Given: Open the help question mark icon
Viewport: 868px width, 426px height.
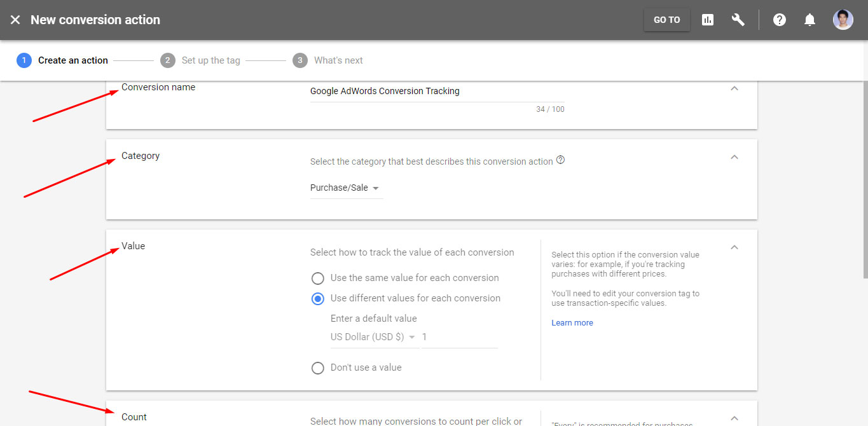Looking at the screenshot, I should pyautogui.click(x=780, y=20).
